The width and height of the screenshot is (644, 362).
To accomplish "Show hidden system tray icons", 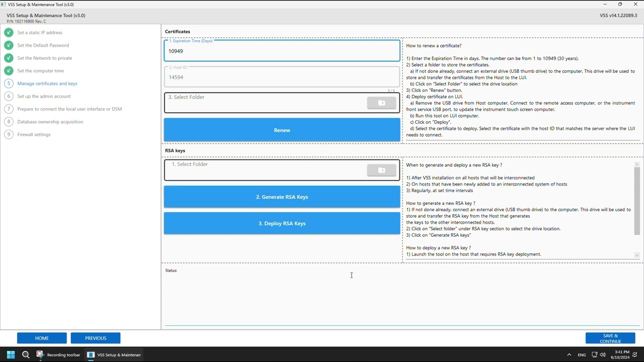I will 569,355.
